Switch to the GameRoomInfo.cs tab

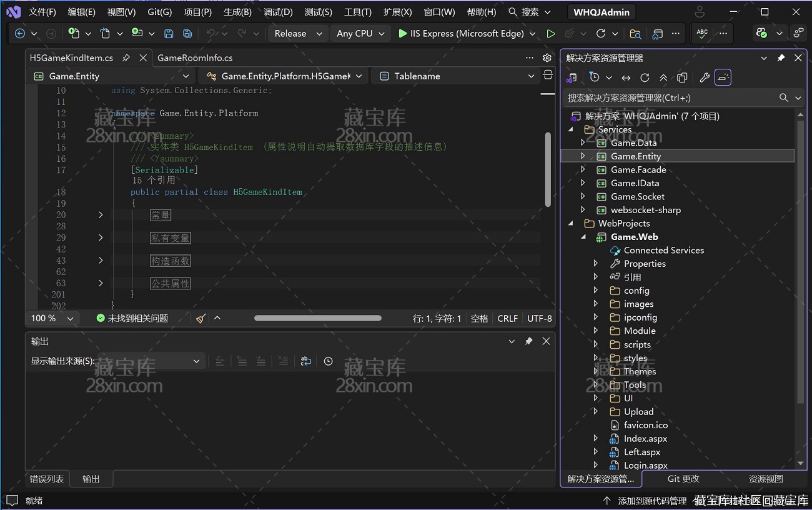[195, 57]
